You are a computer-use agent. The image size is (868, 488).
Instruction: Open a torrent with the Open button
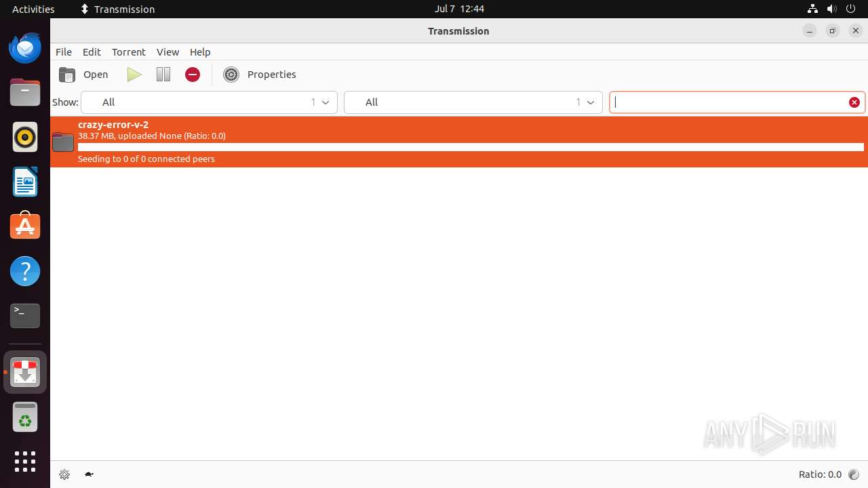point(83,75)
